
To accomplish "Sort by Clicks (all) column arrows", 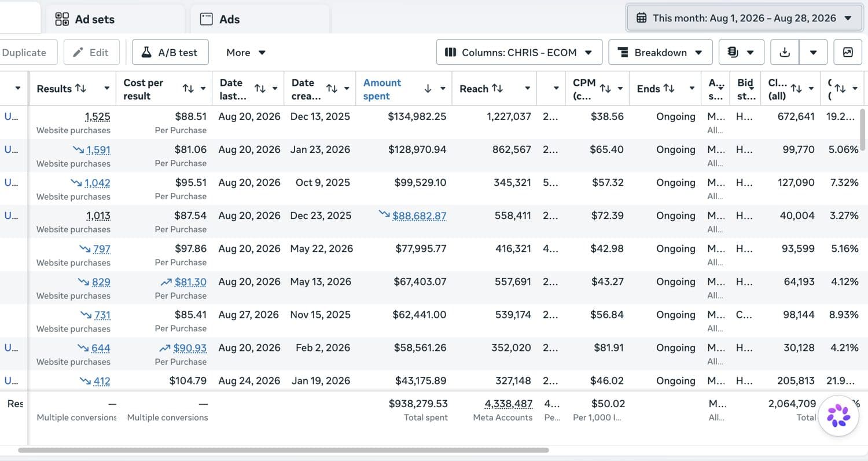I will 796,88.
